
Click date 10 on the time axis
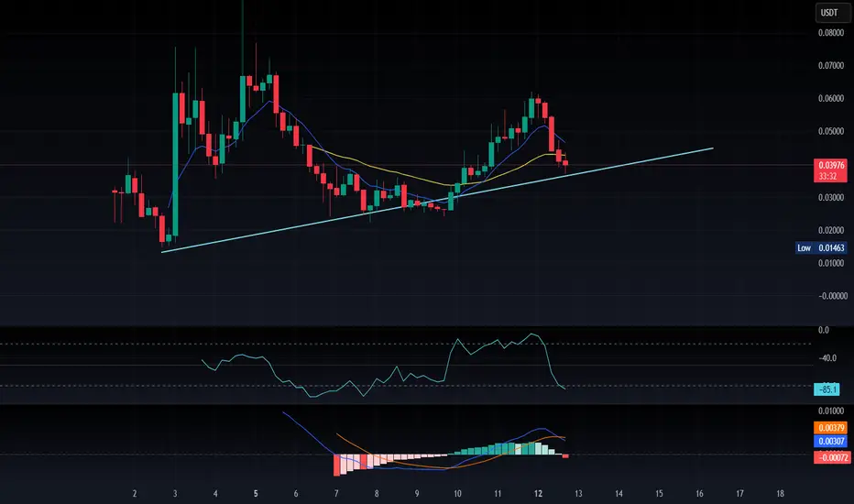click(x=457, y=494)
